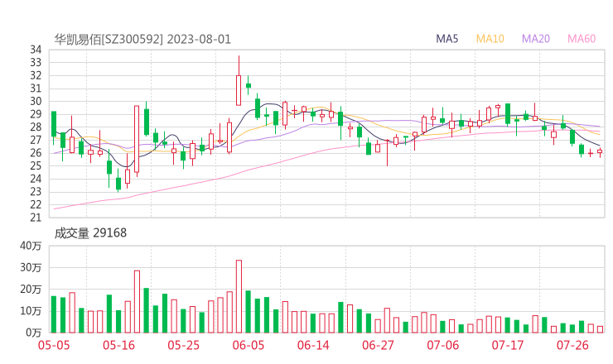The width and height of the screenshot is (613, 364).
Task: Click the 06-27 date axis label
Action: (378, 345)
